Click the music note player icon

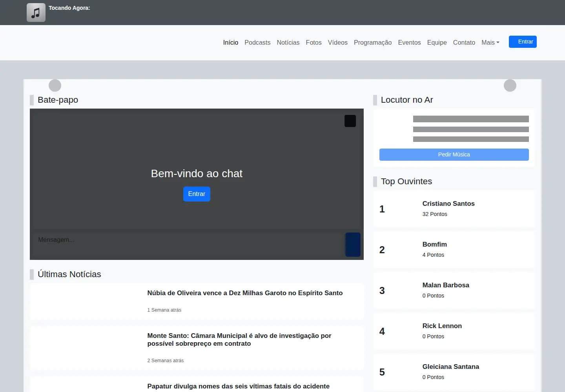click(36, 13)
